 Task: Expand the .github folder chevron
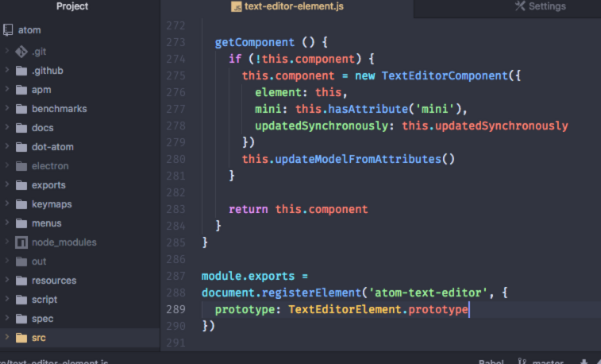click(x=7, y=70)
